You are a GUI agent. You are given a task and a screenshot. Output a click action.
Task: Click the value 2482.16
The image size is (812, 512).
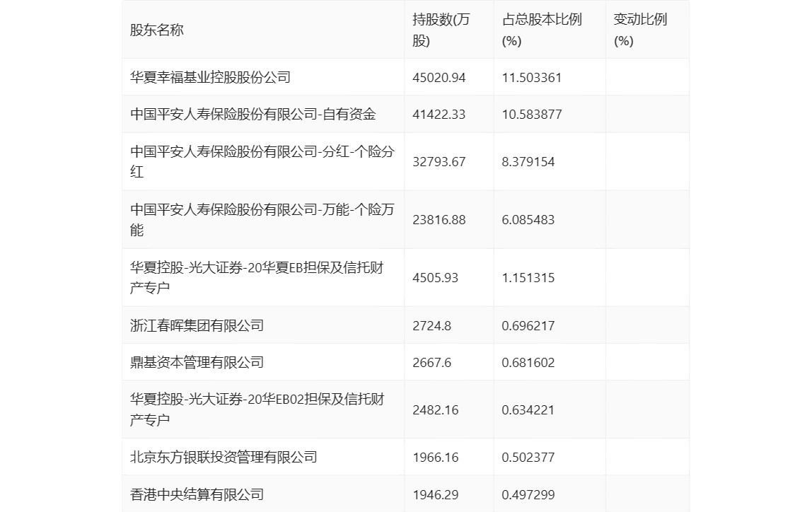(x=435, y=410)
